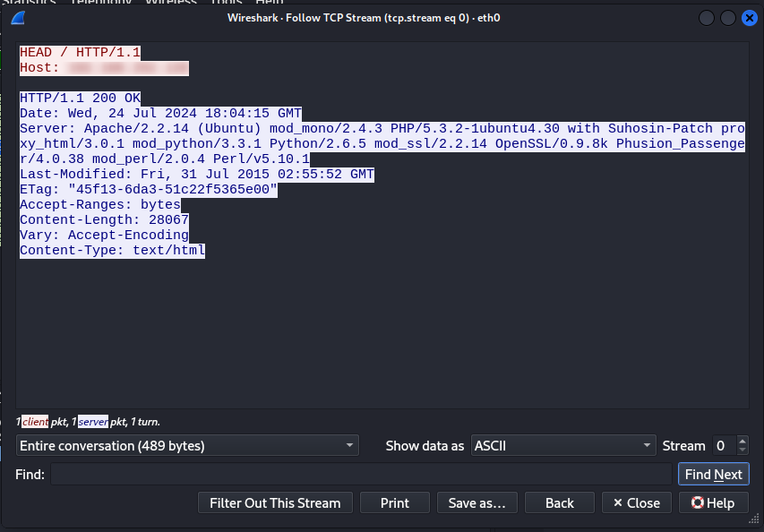Image resolution: width=764 pixels, height=532 pixels.
Task: Click the Date: Wed, 24 Jul 2024 line
Action: 160,113
